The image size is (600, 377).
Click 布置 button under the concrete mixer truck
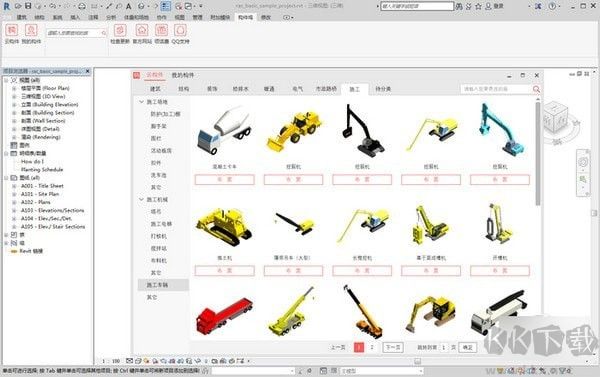point(225,180)
